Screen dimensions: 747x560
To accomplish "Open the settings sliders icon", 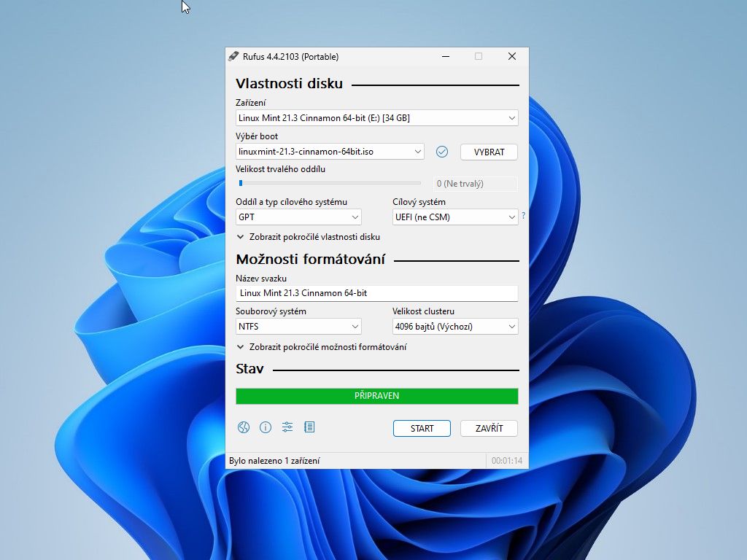I will 287,427.
